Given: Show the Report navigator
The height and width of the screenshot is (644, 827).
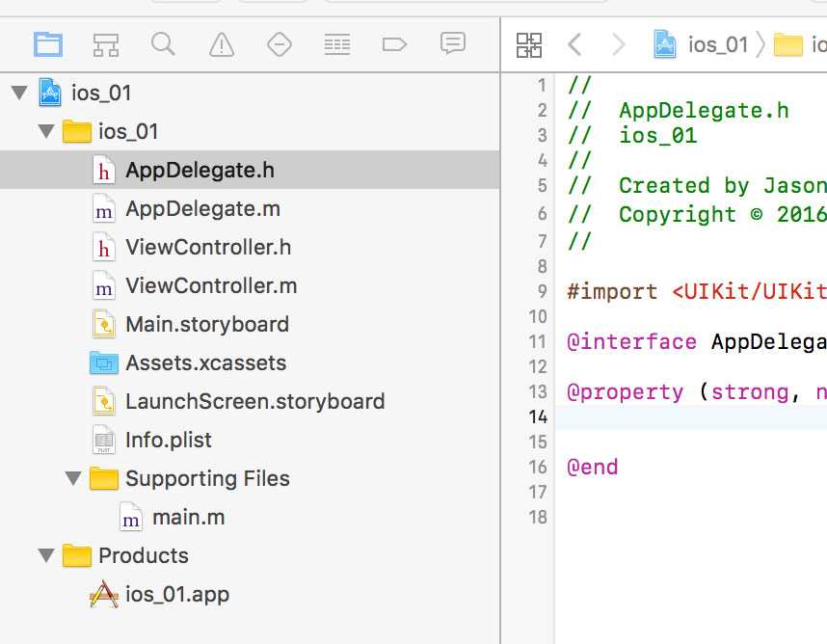Looking at the screenshot, I should click(x=452, y=44).
